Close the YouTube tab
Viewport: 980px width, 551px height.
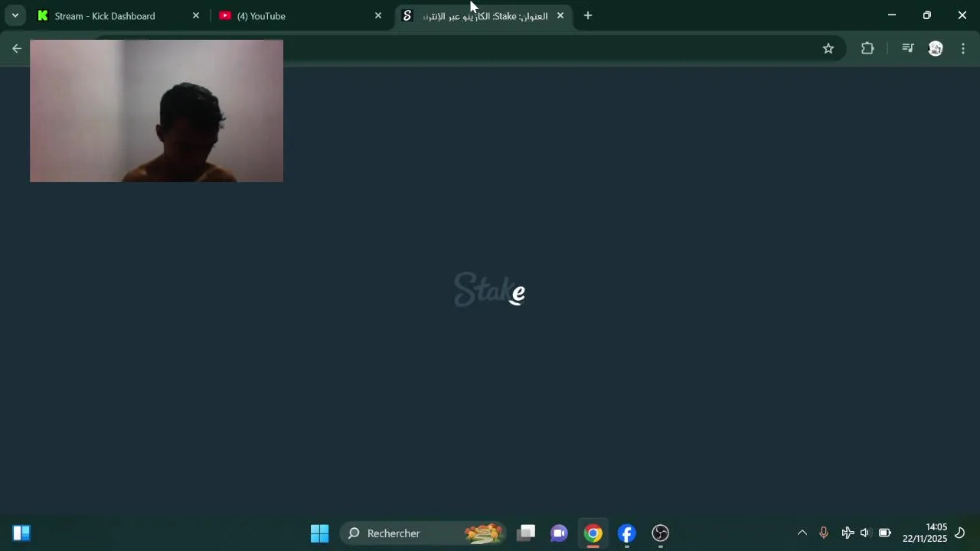point(377,15)
